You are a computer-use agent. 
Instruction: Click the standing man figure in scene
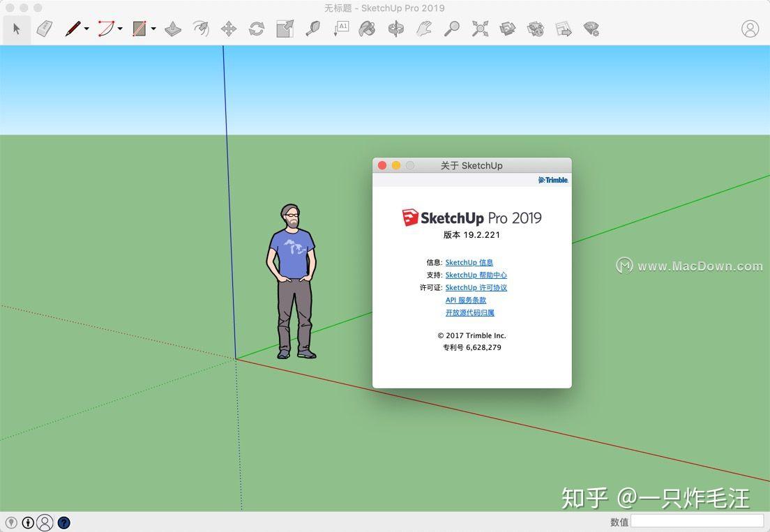click(x=292, y=281)
